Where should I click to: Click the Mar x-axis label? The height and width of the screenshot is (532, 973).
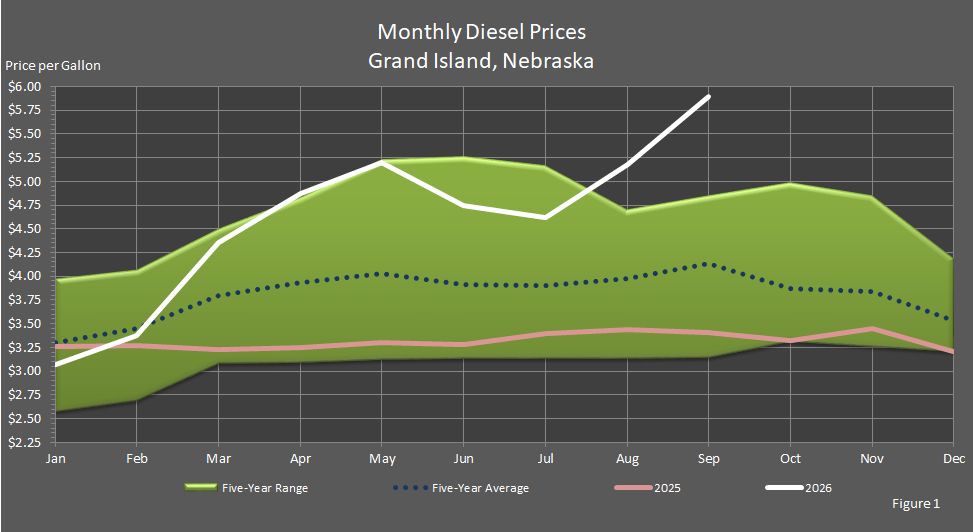tap(218, 459)
